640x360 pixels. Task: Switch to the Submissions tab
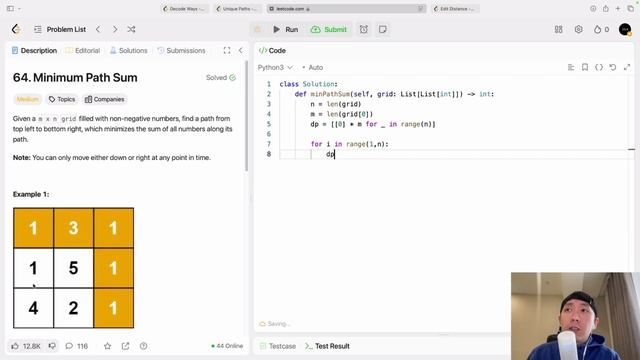[181, 51]
